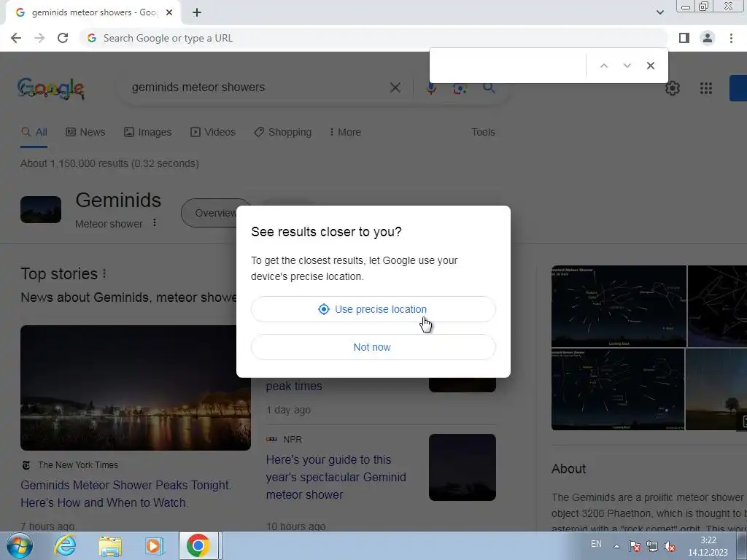Switch to the Videos tab
Viewport: 747px width, 560px height.
(213, 133)
